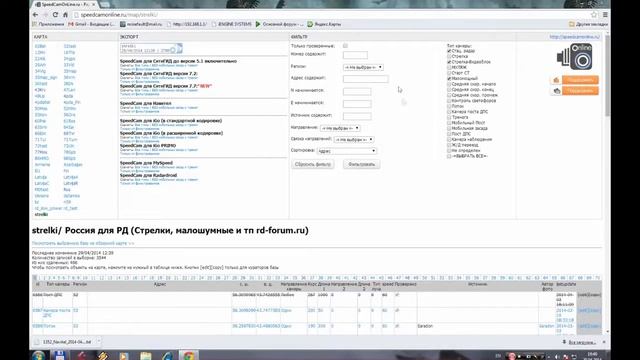Image resolution: width=640 pixels, height=360 pixels.
Task: Click the SpeedCam для Radardroid heading
Action: tap(149, 175)
